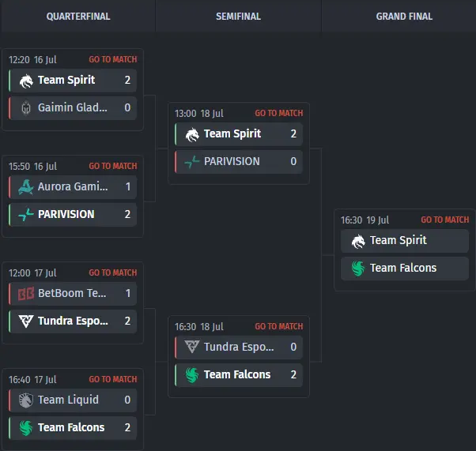Image resolution: width=476 pixels, height=451 pixels.
Task: Click Team Spirit logo in the grand final
Action: [x=358, y=242]
